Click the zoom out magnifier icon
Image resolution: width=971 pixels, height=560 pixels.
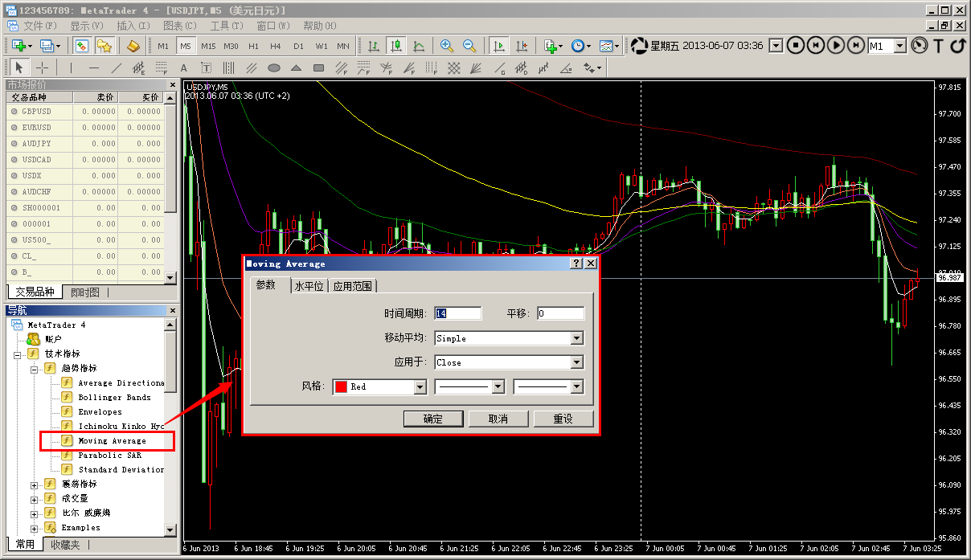point(469,46)
